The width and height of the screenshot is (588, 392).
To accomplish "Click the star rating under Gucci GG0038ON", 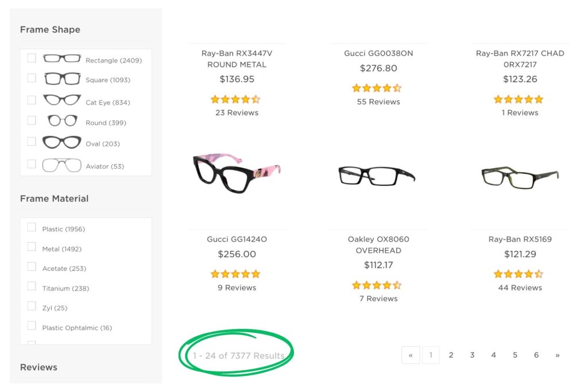I will point(377,88).
